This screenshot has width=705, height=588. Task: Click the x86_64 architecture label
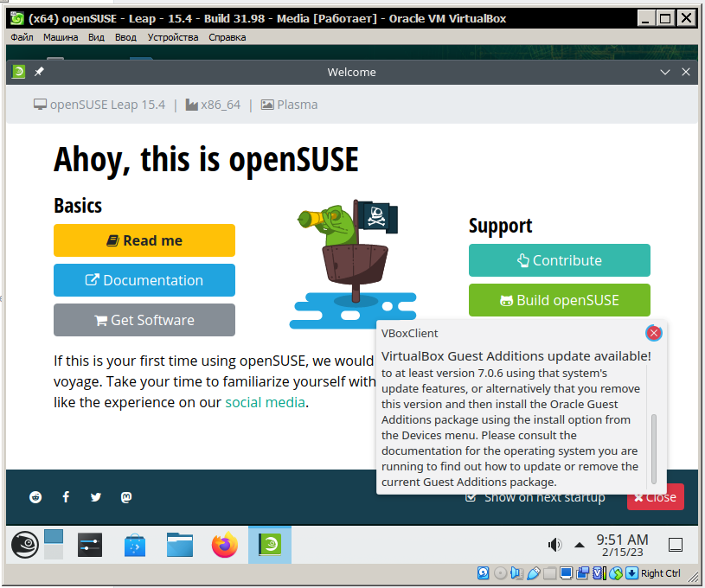(213, 105)
